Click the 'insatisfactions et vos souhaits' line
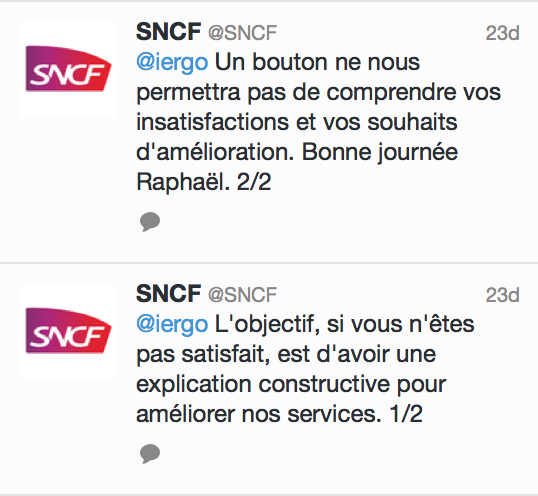Screen dimensions: 538x496 [x=297, y=122]
